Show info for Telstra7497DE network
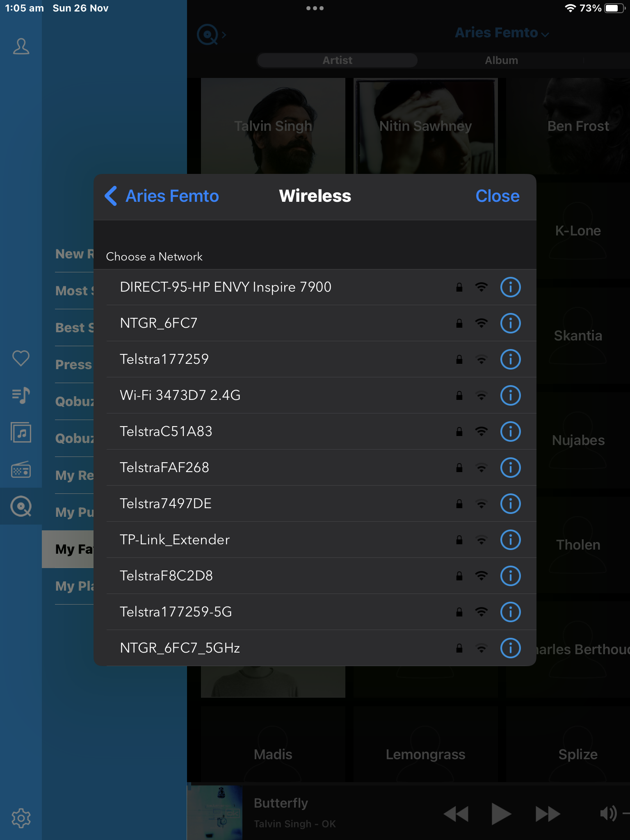This screenshot has width=630, height=840. coord(511,504)
